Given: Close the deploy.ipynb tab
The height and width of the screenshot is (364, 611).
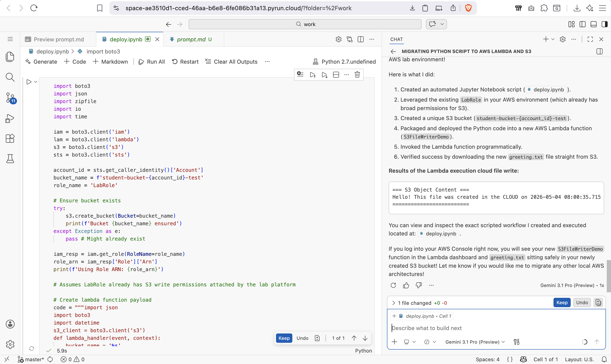Looking at the screenshot, I should [157, 39].
